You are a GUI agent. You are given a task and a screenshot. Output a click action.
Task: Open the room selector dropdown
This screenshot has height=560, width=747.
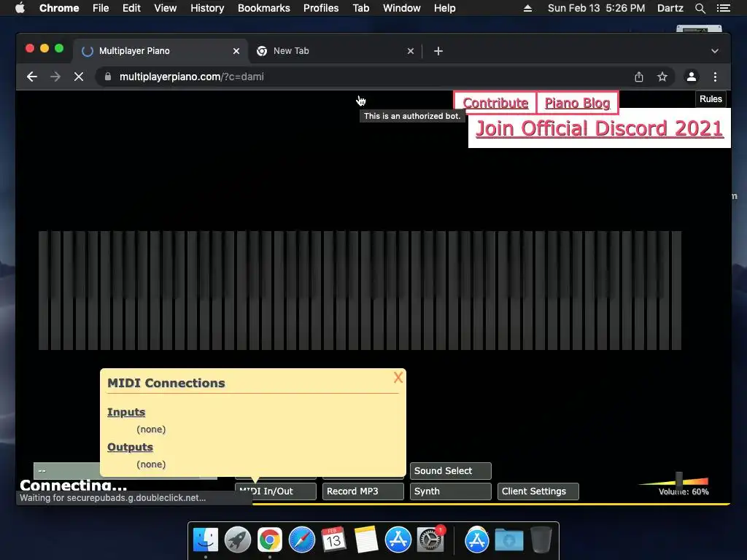pyautogui.click(x=66, y=471)
